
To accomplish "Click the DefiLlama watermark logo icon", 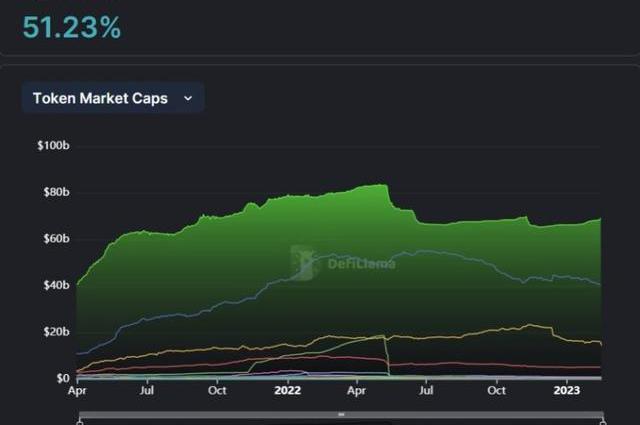I will pos(303,262).
